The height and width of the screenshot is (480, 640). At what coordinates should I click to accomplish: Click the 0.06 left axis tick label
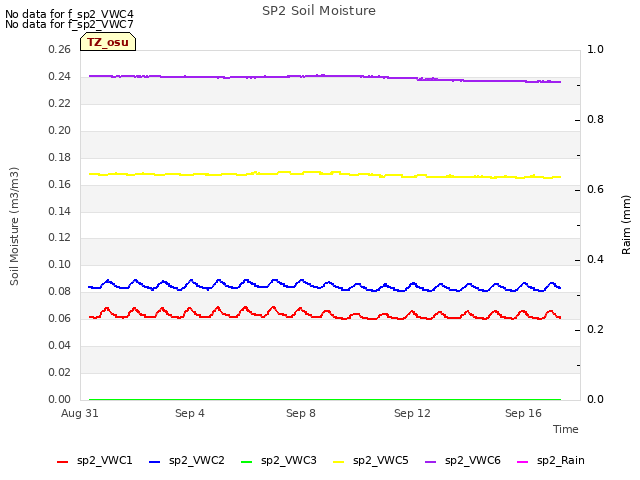60,318
